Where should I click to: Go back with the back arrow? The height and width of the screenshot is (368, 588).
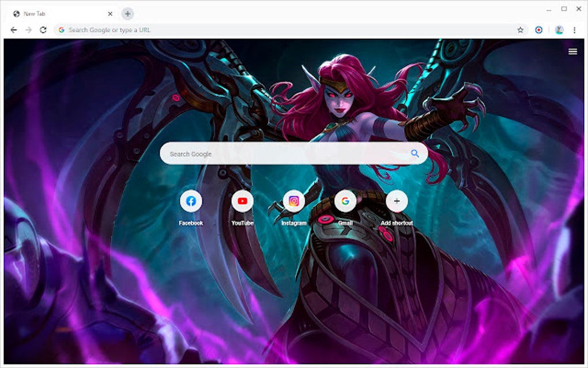[13, 30]
